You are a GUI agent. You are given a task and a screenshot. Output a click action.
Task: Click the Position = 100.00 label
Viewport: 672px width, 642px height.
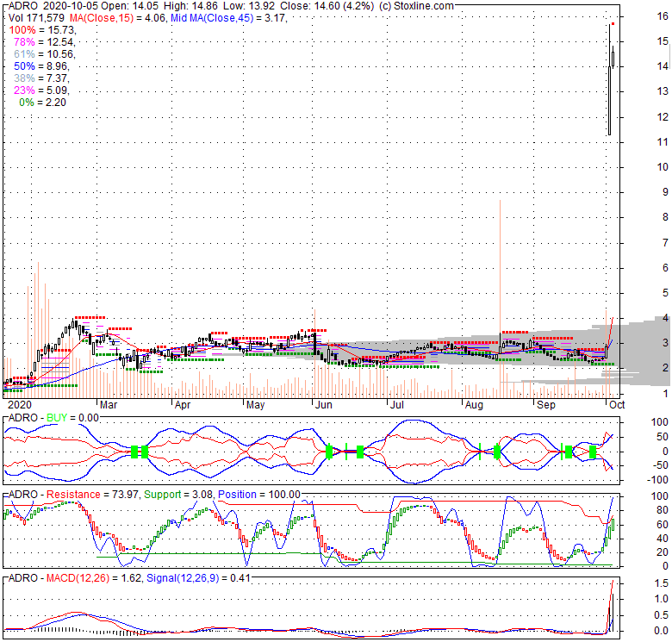click(259, 494)
